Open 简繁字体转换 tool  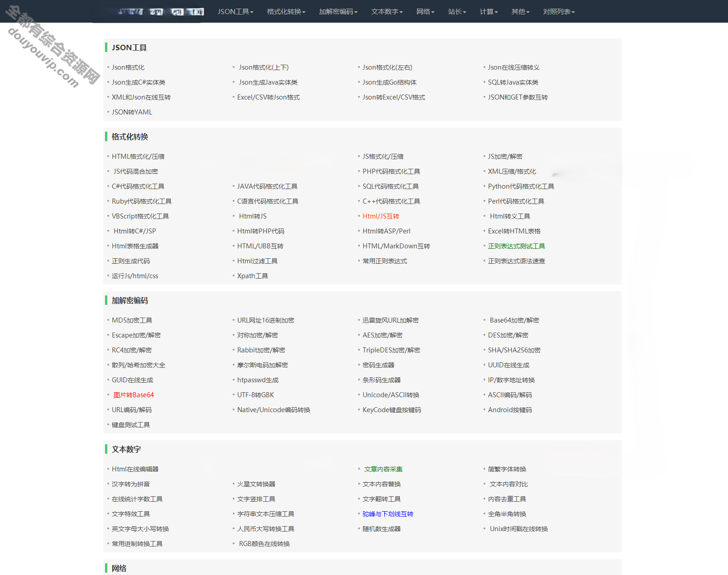[x=507, y=469]
